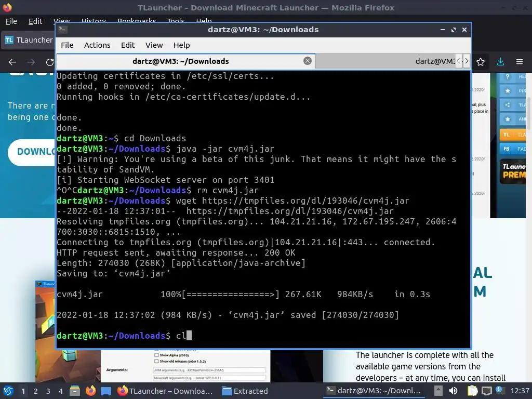Open the volume control tray icon
Image resolution: width=532 pixels, height=399 pixels.
click(x=453, y=391)
